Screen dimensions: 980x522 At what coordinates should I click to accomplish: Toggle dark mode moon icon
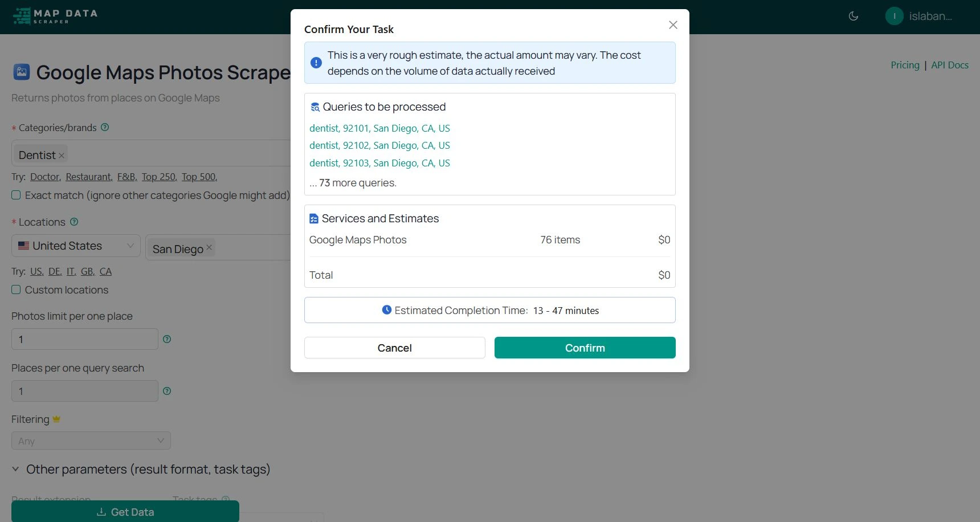[x=854, y=16]
